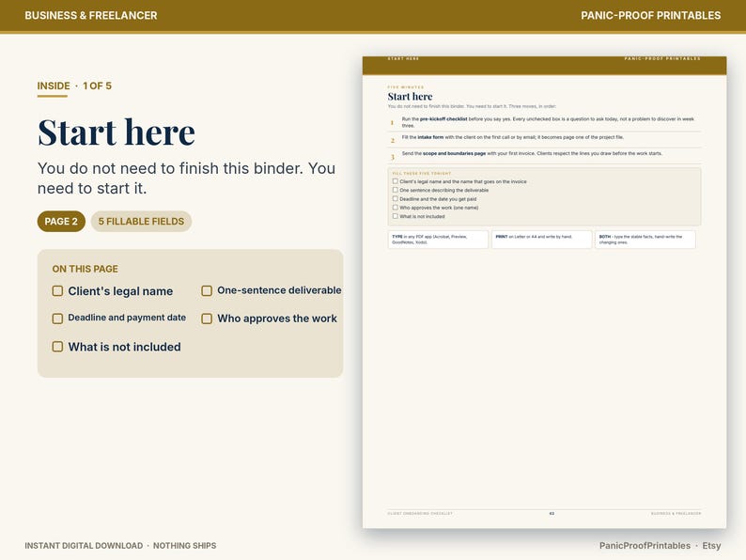
Task: Click the 5 FILLABLE FIELDS badge
Action: [x=141, y=221]
